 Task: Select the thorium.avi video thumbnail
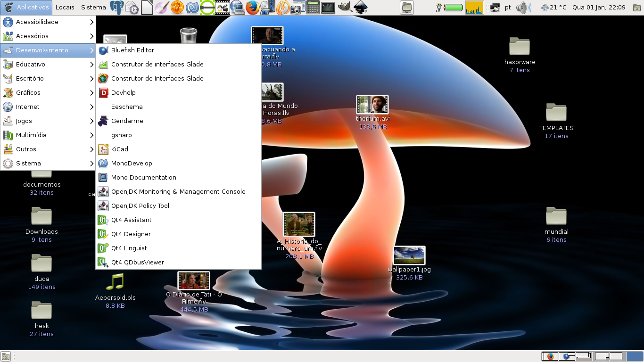tap(372, 105)
